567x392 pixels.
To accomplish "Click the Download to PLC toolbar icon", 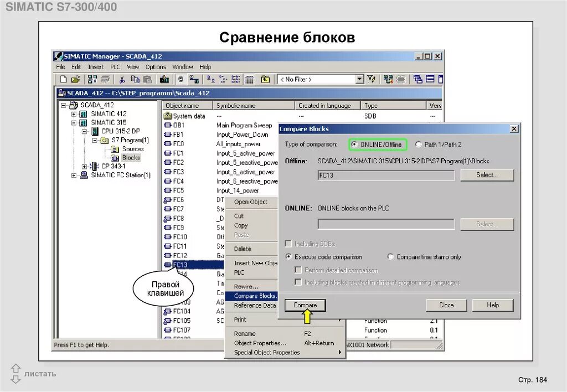I will (164, 79).
